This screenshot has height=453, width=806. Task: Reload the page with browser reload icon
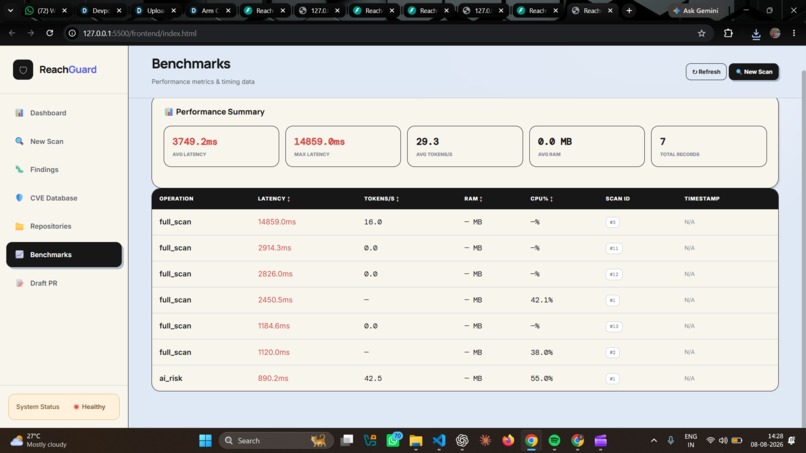49,33
